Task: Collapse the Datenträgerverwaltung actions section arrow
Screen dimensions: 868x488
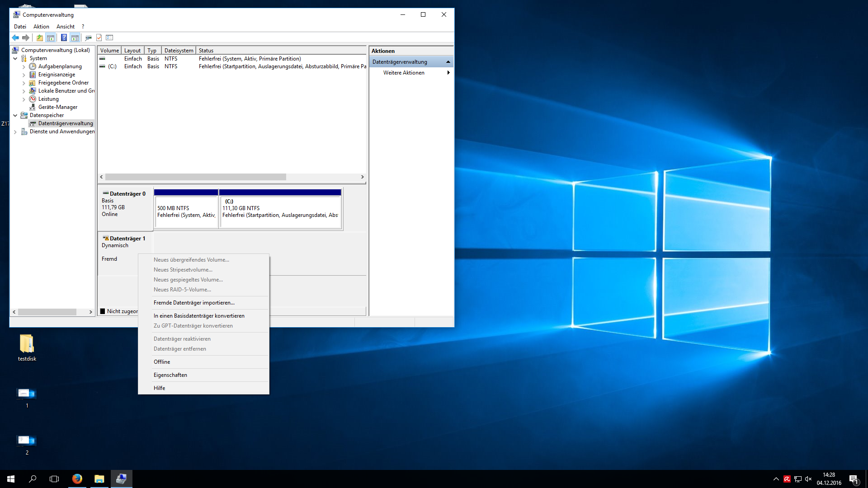Action: pos(448,62)
